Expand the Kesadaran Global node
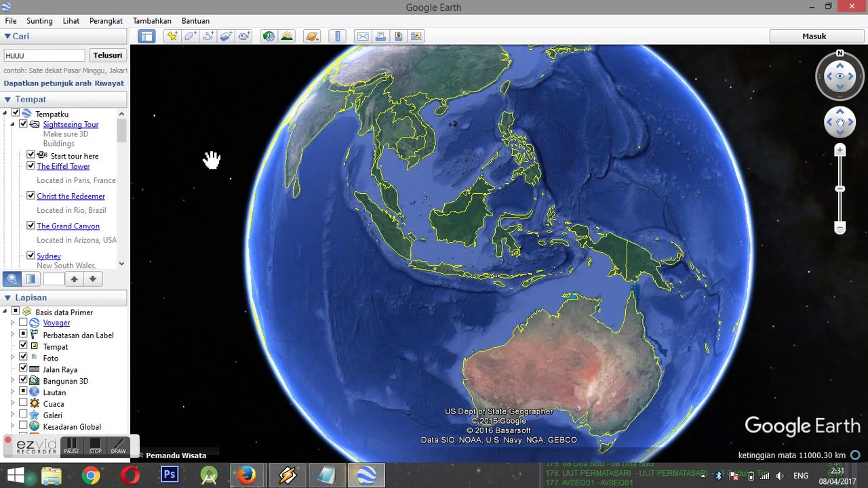Screen dimensions: 868x488 (x=12, y=426)
